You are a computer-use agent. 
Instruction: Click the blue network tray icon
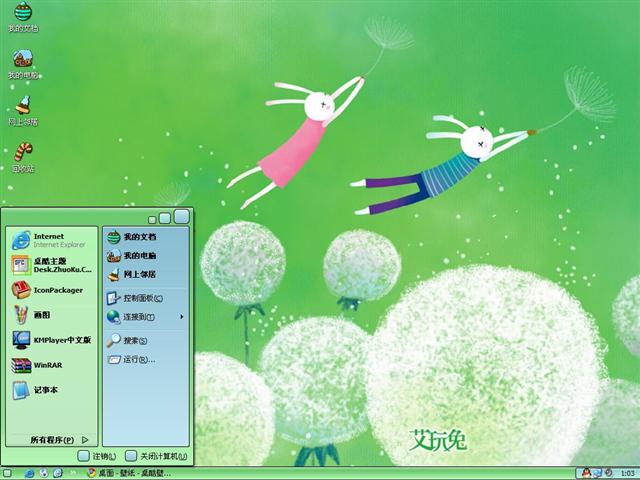(598, 473)
